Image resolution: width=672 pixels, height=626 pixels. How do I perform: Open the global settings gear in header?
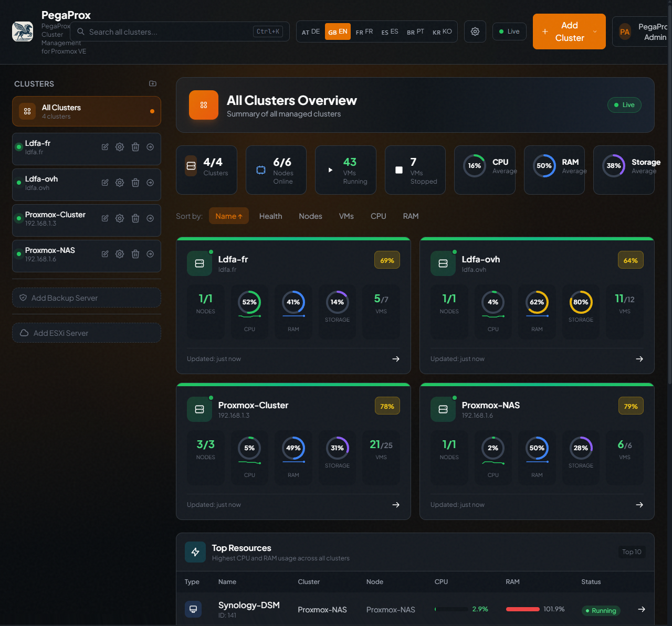[475, 31]
